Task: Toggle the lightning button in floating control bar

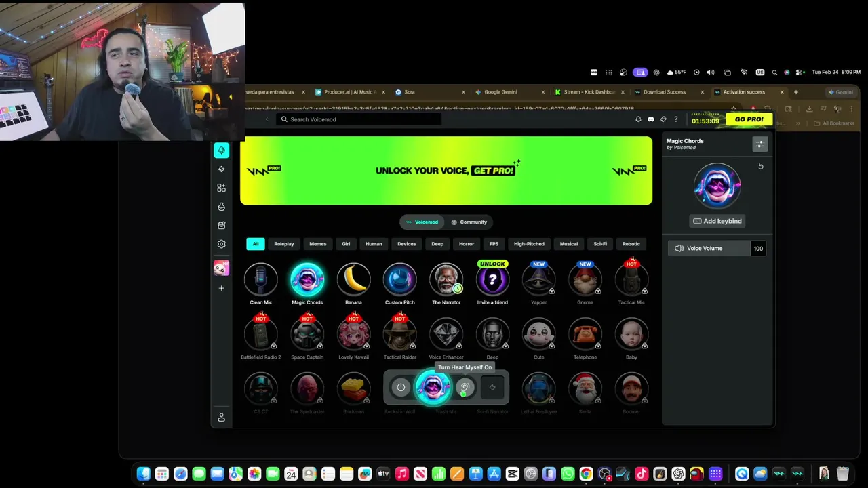Action: [x=492, y=388]
